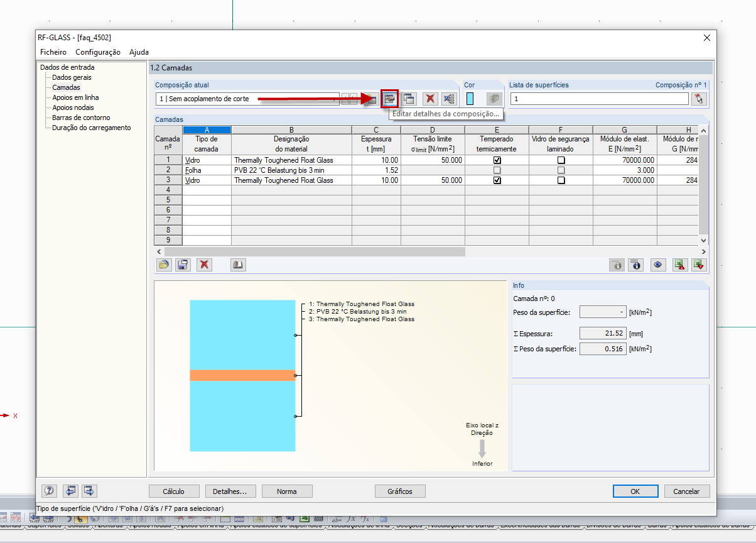Save layers with floppy disk icon
Image resolution: width=756 pixels, height=543 pixels.
(x=183, y=265)
